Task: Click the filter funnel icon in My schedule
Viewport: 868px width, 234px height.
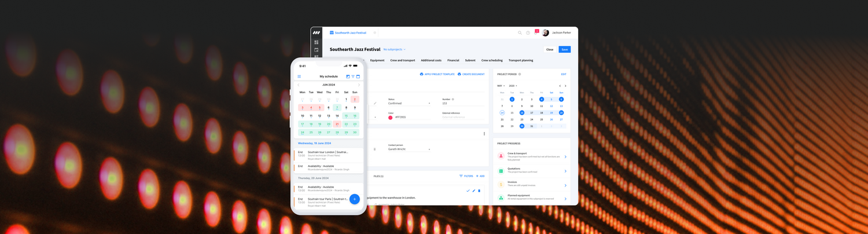Action: pyautogui.click(x=352, y=76)
